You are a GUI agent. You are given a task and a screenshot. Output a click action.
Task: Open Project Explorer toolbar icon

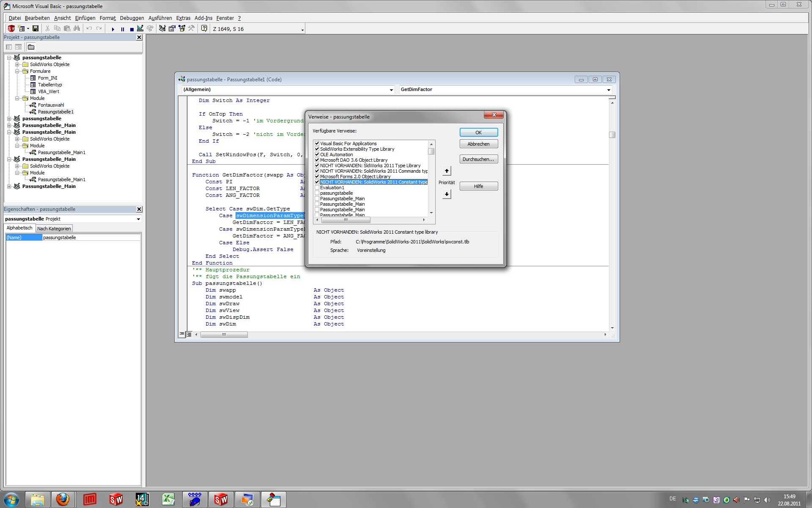(x=162, y=29)
